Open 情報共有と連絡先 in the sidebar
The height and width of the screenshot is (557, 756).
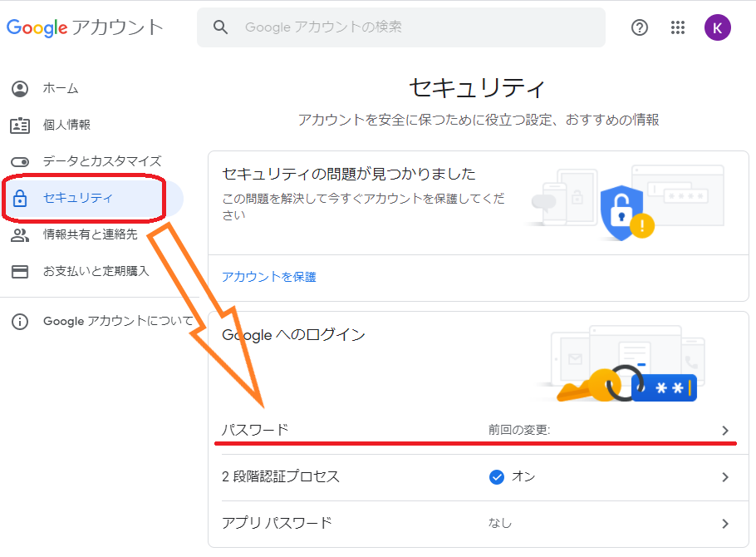(90, 234)
